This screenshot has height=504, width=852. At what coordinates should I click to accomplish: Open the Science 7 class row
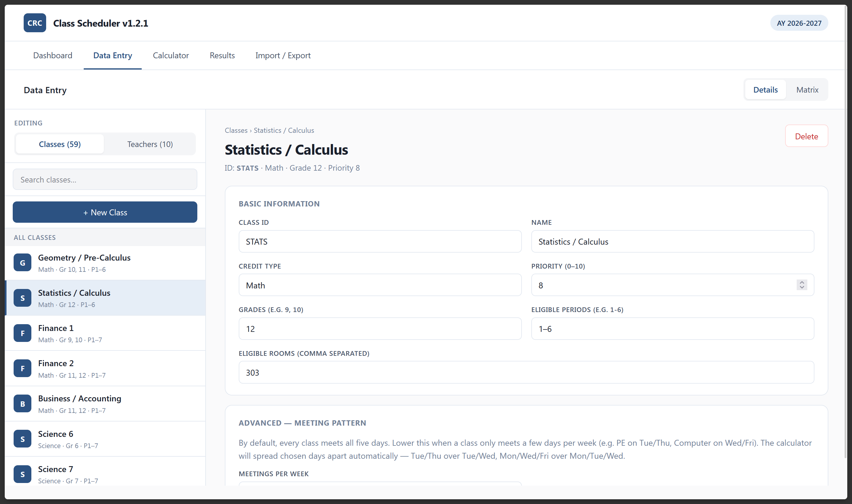point(105,472)
